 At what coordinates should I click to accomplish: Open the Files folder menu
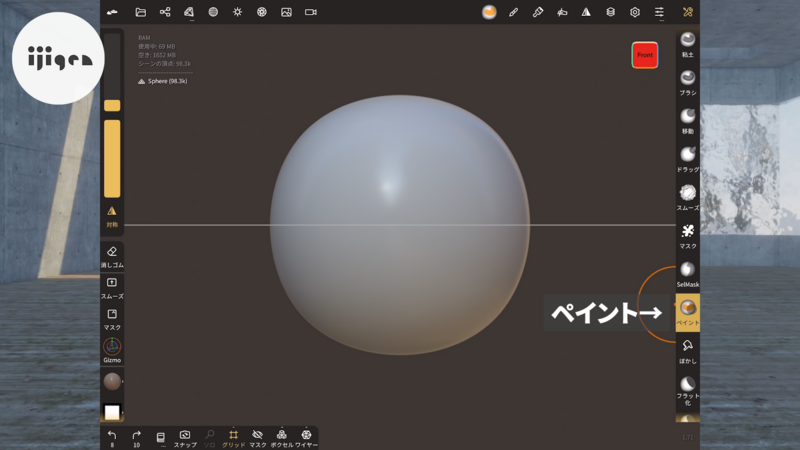pos(140,12)
